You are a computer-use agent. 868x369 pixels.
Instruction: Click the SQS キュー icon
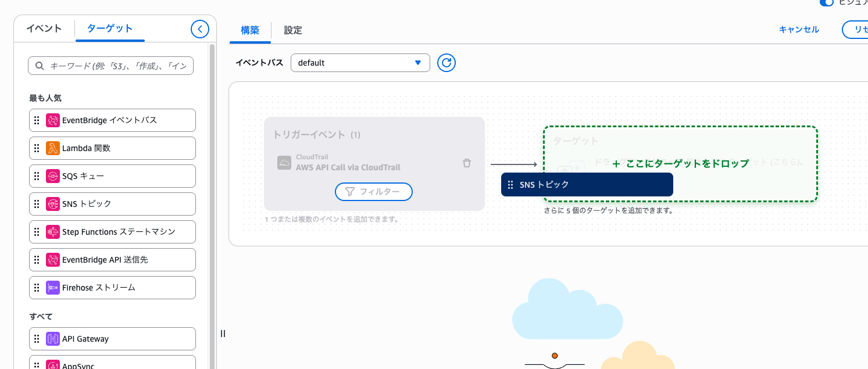point(53,176)
